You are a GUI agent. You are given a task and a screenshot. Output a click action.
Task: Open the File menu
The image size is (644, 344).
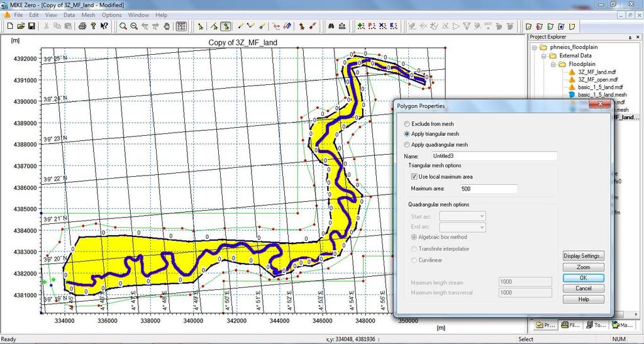[x=18, y=14]
